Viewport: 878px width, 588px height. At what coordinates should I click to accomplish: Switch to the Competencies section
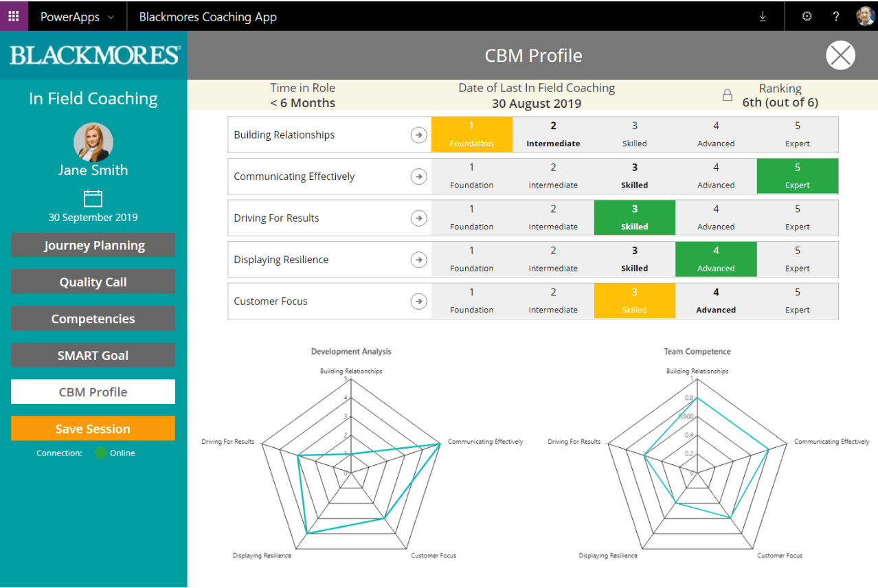[93, 319]
